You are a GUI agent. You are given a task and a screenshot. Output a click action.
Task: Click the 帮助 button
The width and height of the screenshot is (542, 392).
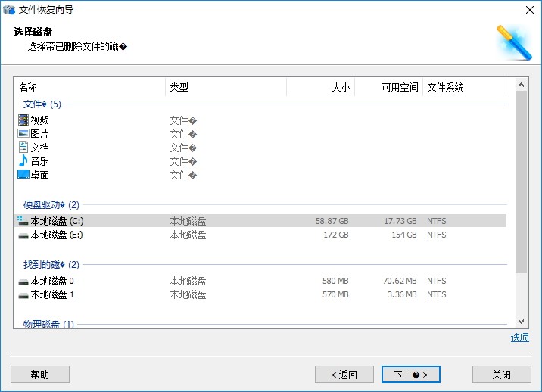click(40, 375)
